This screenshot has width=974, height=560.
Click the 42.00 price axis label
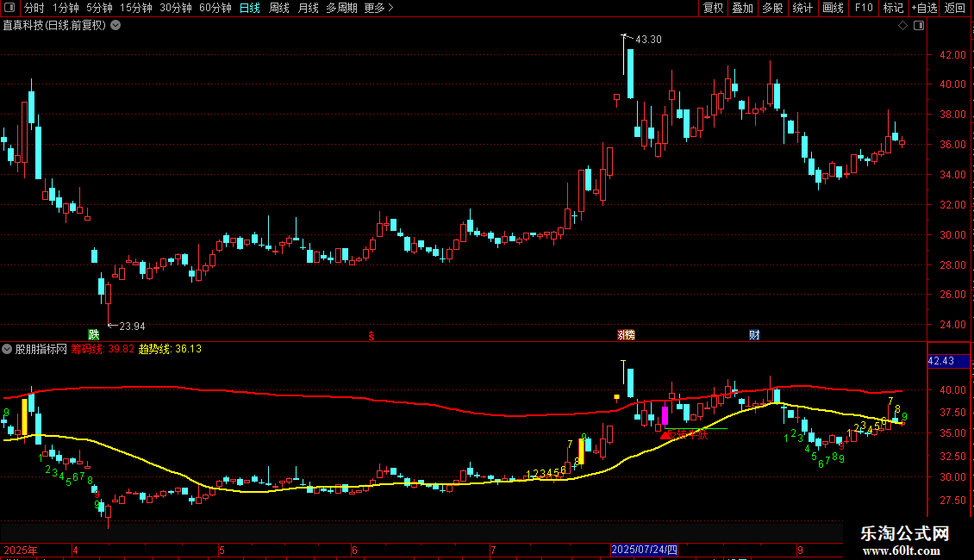tap(952, 54)
